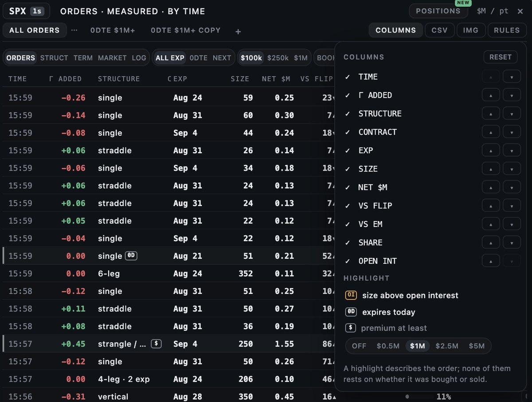Filter expirations to NEXT

click(x=222, y=58)
